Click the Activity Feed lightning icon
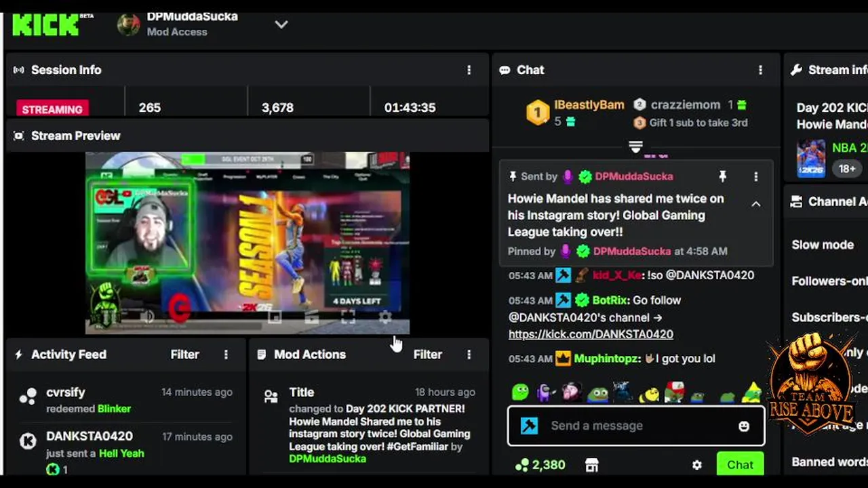This screenshot has width=868, height=488. [x=18, y=354]
